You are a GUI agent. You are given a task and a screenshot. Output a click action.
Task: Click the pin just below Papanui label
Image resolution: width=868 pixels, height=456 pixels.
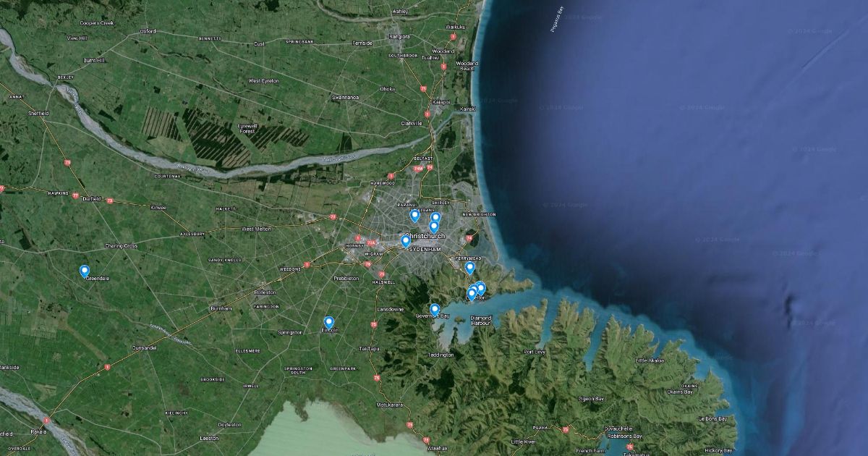point(414,215)
